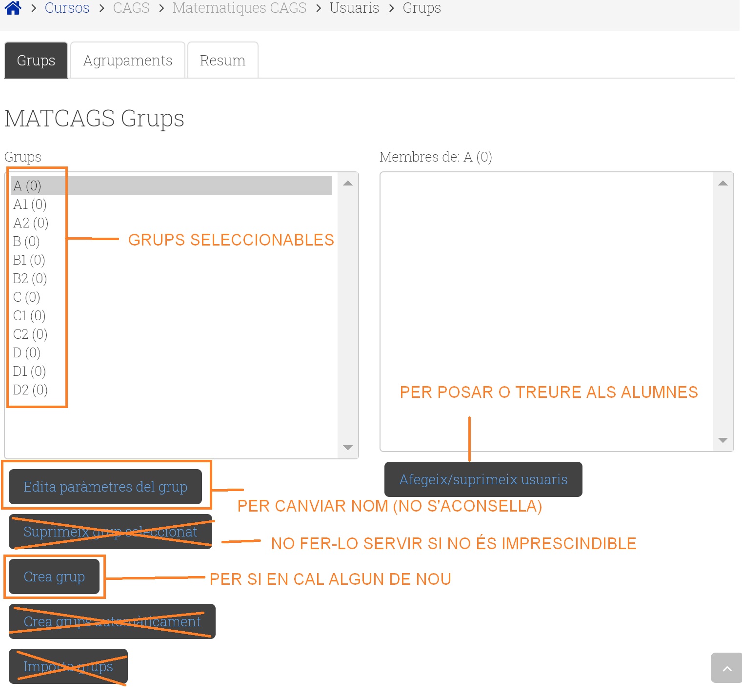Switch to the Agrupaments tab
This screenshot has height=700, width=742.
pos(127,61)
